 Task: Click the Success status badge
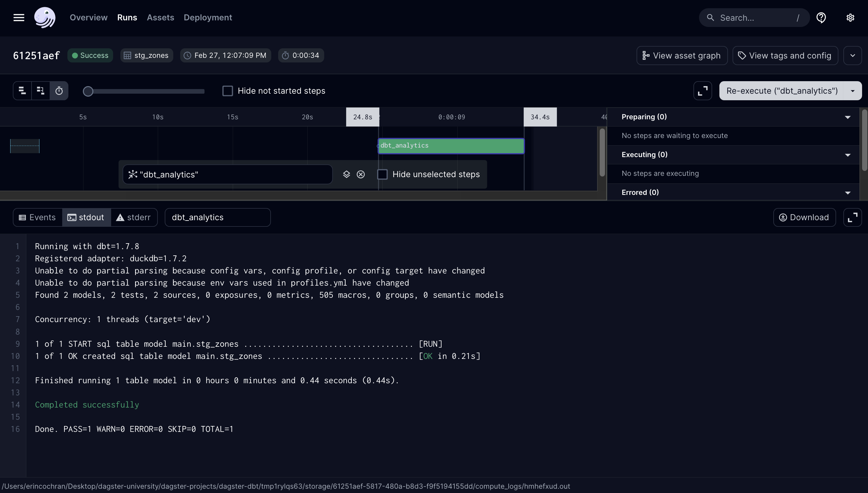90,56
